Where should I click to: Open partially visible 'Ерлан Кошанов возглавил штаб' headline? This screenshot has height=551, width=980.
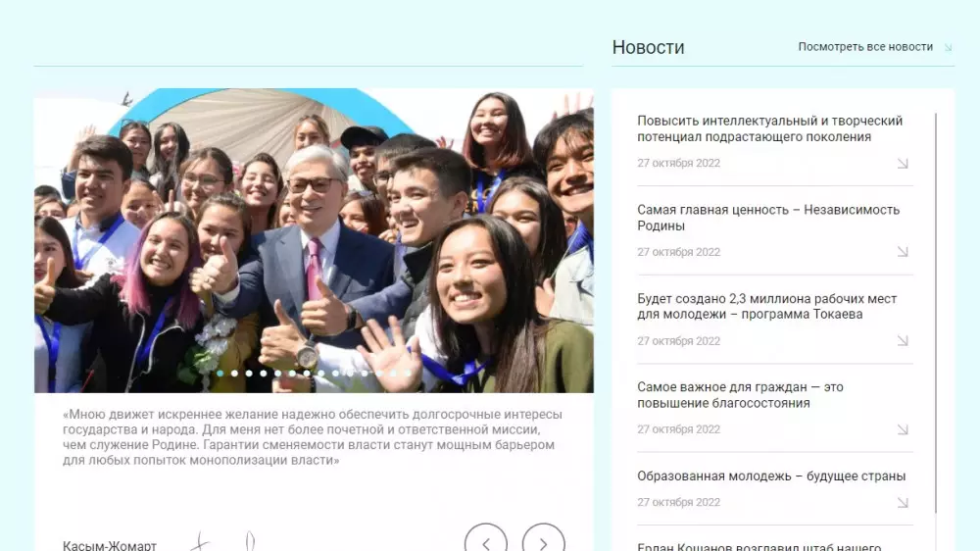(759, 546)
